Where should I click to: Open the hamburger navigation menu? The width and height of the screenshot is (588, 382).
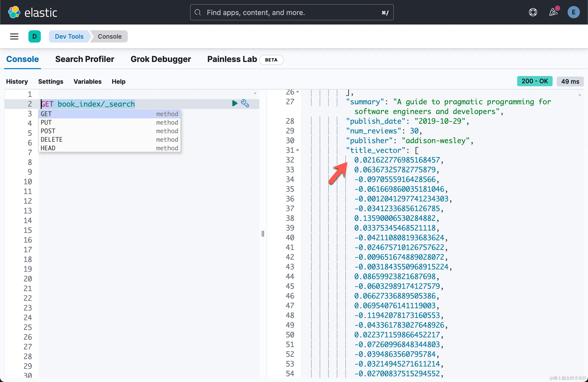[14, 37]
